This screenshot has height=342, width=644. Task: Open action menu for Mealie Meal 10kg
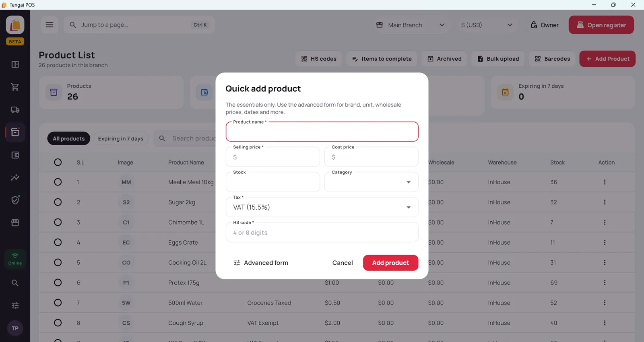point(605,182)
